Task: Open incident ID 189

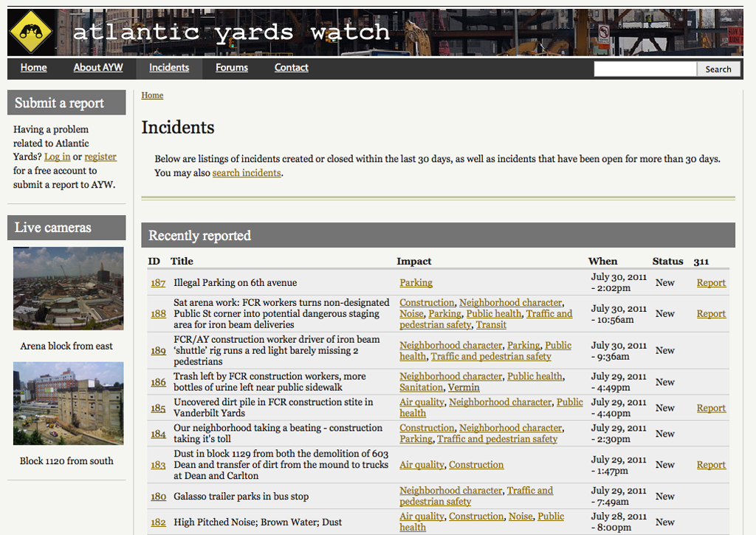Action: pos(158,351)
